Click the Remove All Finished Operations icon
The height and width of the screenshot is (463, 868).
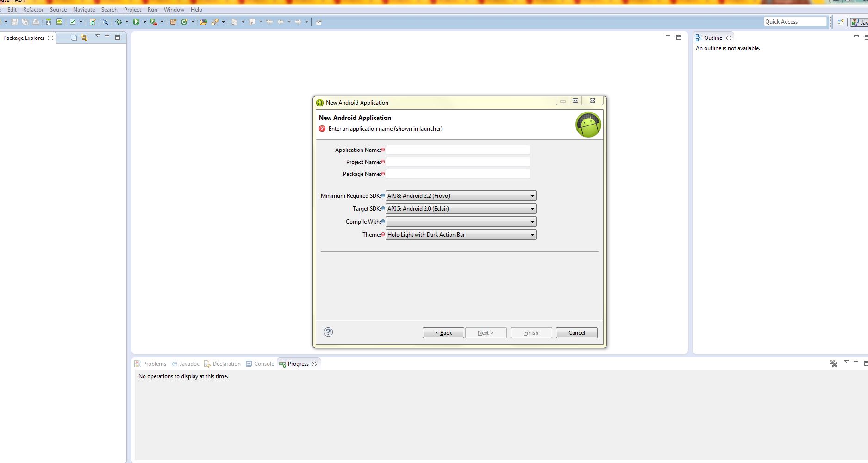click(x=833, y=363)
